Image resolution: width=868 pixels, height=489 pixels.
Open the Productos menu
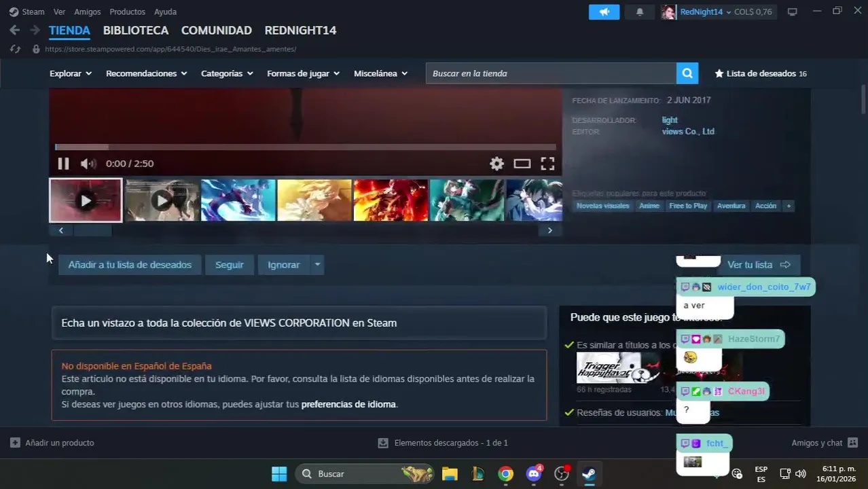(x=127, y=12)
